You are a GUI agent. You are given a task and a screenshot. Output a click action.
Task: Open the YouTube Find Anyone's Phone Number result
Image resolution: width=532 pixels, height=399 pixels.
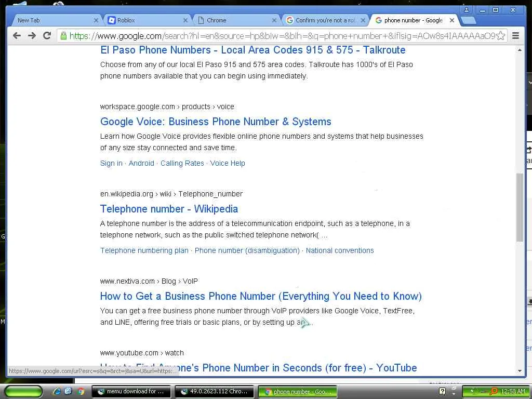pyautogui.click(x=259, y=368)
